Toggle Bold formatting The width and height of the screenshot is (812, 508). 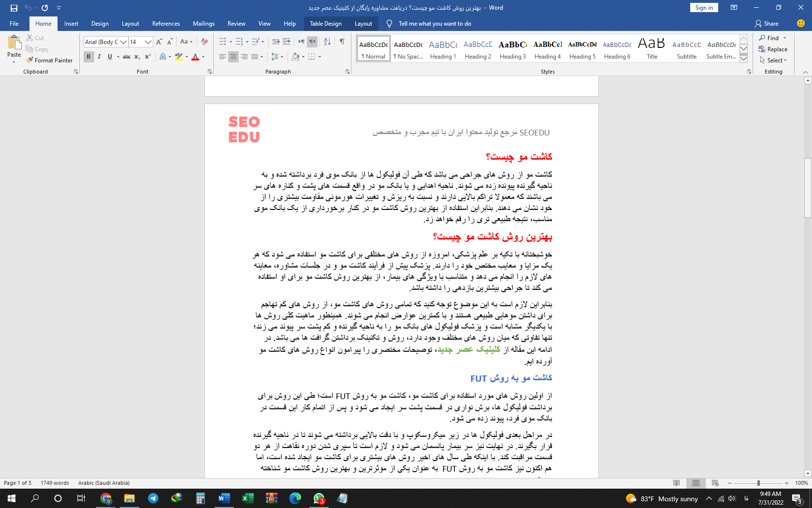pyautogui.click(x=88, y=57)
